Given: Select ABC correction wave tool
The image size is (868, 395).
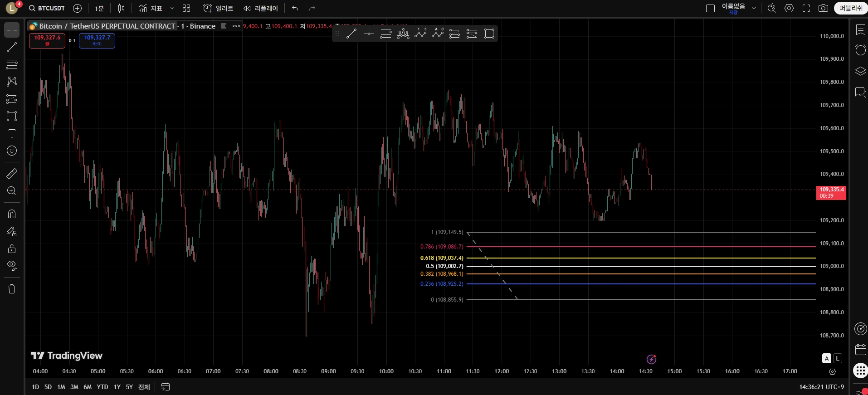Looking at the screenshot, I should pyautogui.click(x=438, y=34).
